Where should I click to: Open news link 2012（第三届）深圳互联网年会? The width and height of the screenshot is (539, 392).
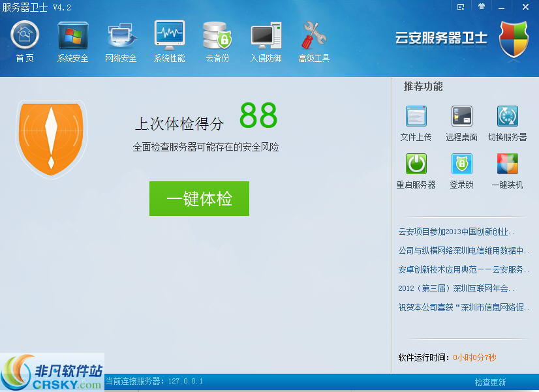point(456,288)
